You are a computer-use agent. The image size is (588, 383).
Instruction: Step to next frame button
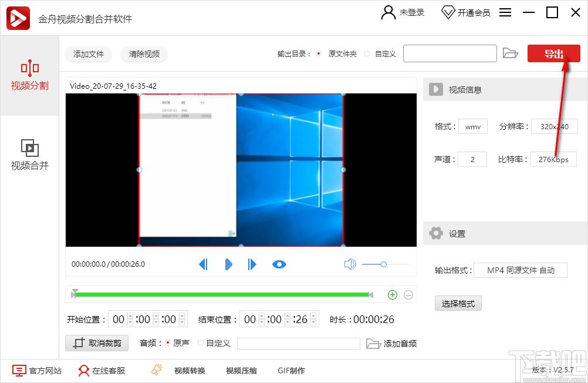tap(252, 264)
